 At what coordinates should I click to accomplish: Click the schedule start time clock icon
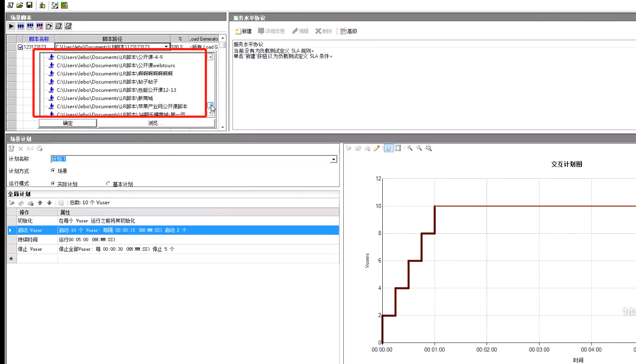point(40,148)
